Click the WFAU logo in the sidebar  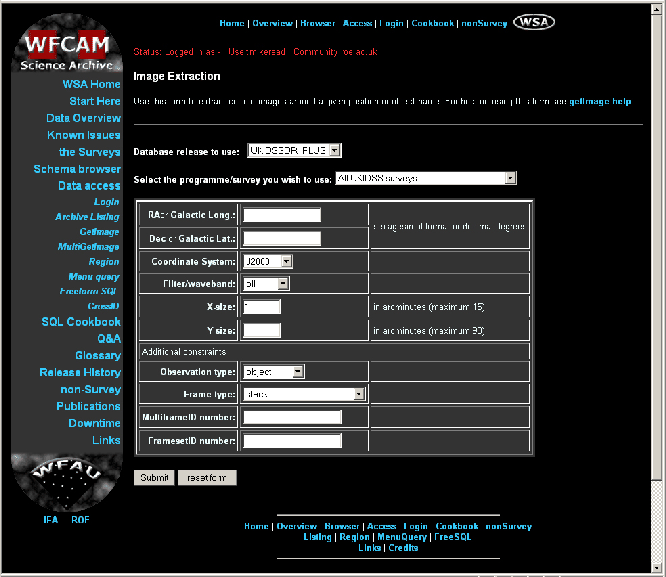(x=67, y=481)
